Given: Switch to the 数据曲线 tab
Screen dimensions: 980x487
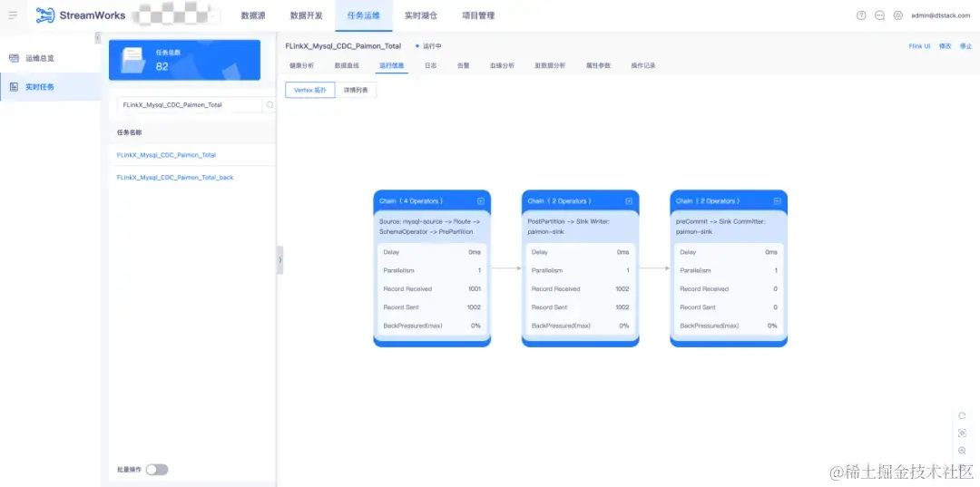Looking at the screenshot, I should 347,65.
